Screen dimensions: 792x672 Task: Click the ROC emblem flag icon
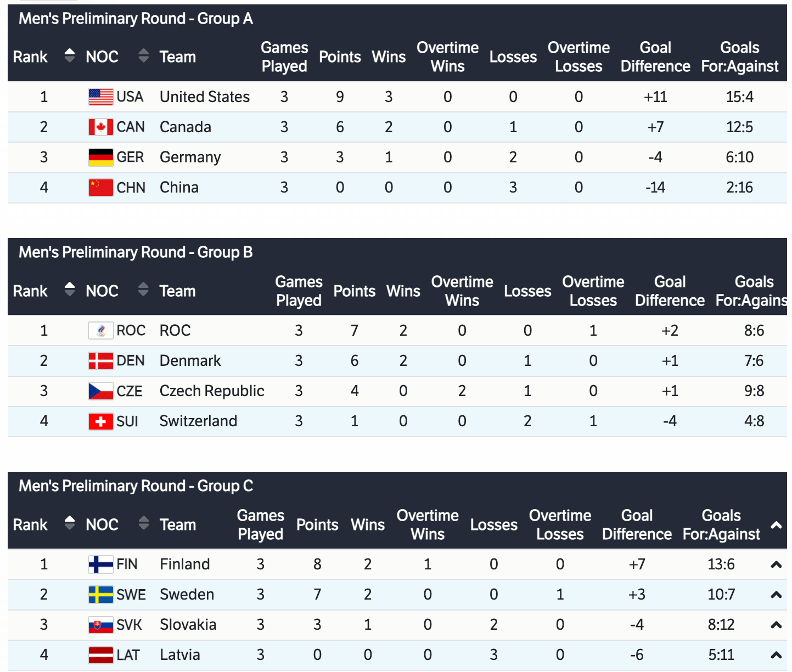(x=100, y=331)
